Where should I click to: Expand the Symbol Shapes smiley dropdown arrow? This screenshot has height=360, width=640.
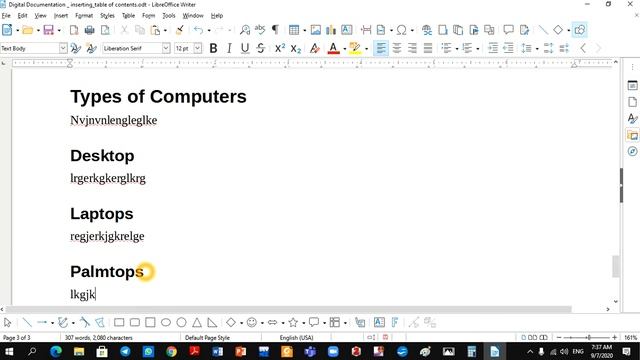tap(262, 323)
